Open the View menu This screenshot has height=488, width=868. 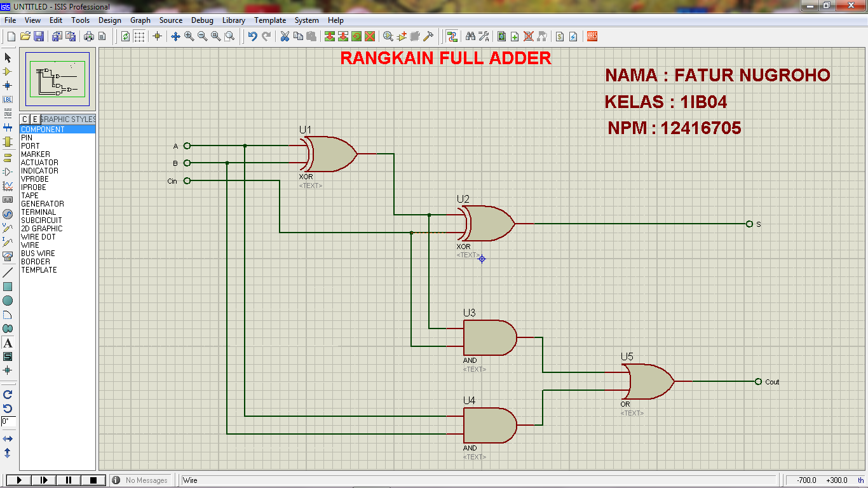coord(32,20)
